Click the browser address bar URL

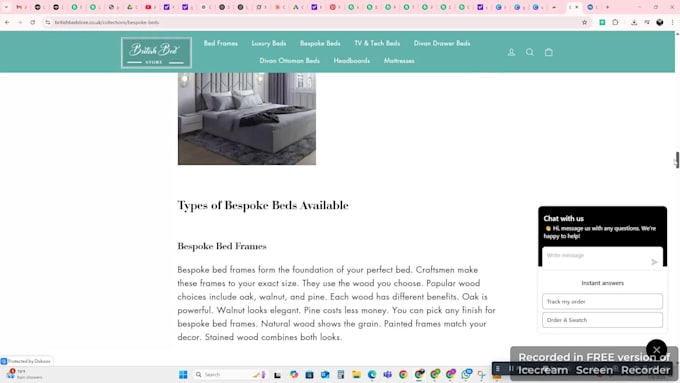point(107,22)
